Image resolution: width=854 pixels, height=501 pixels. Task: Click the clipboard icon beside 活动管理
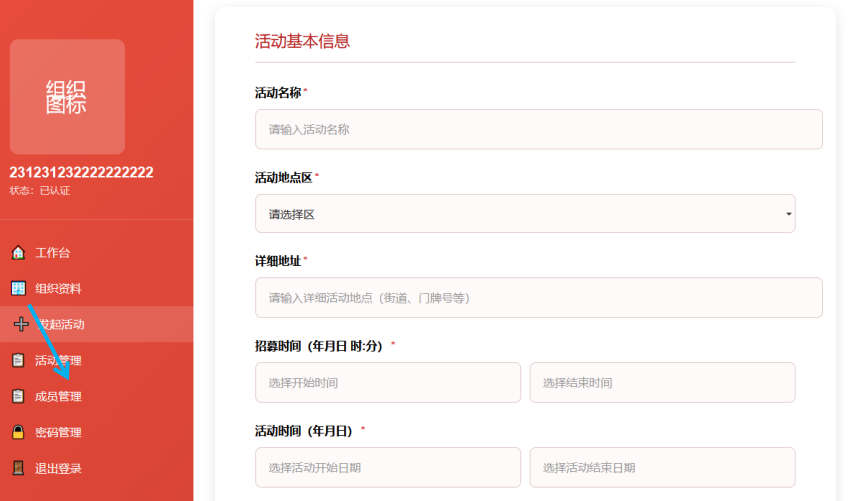coord(18,361)
